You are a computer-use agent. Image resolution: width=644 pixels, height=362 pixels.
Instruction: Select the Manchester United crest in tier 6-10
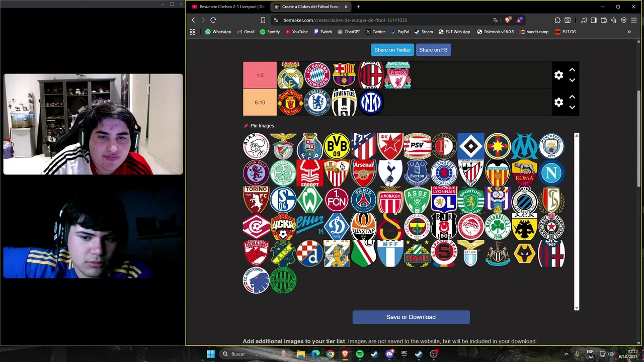290,102
